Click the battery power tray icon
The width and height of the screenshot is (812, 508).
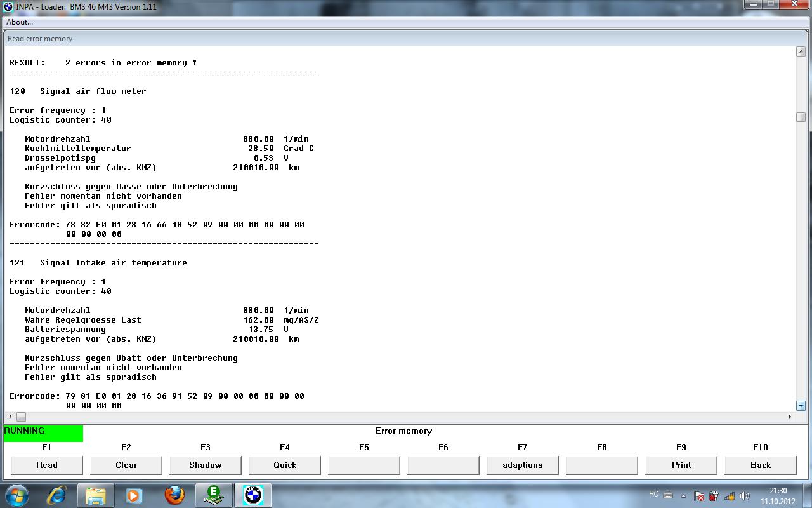click(714, 496)
